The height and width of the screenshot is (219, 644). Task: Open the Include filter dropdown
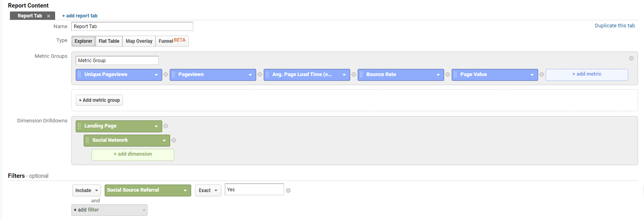[86, 190]
